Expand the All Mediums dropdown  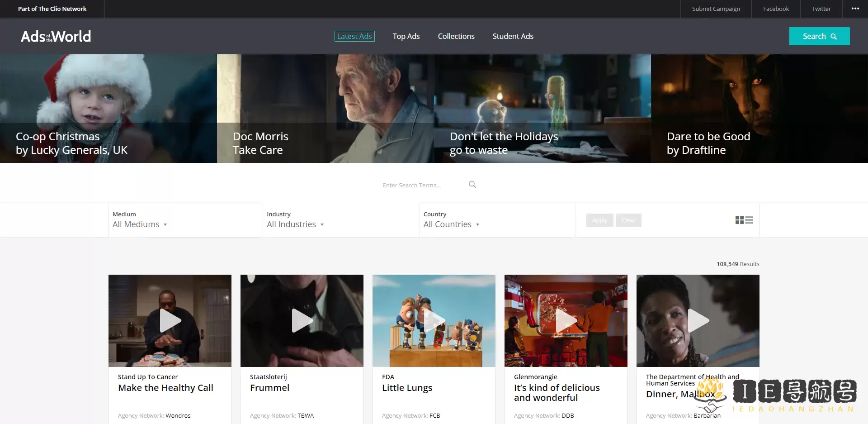click(140, 224)
